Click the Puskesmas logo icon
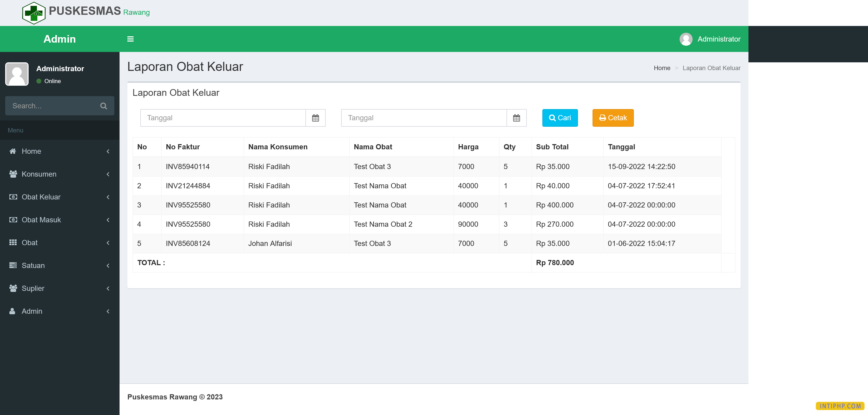 pyautogui.click(x=34, y=13)
